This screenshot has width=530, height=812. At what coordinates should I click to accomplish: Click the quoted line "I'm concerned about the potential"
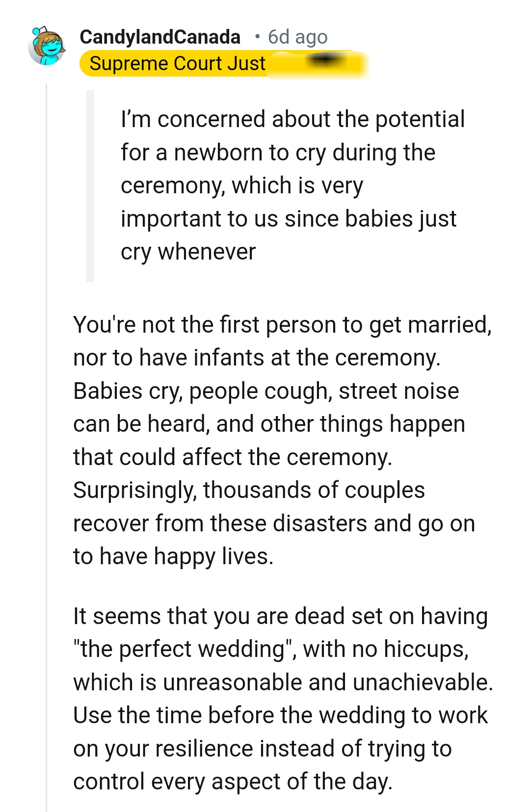pos(292,119)
